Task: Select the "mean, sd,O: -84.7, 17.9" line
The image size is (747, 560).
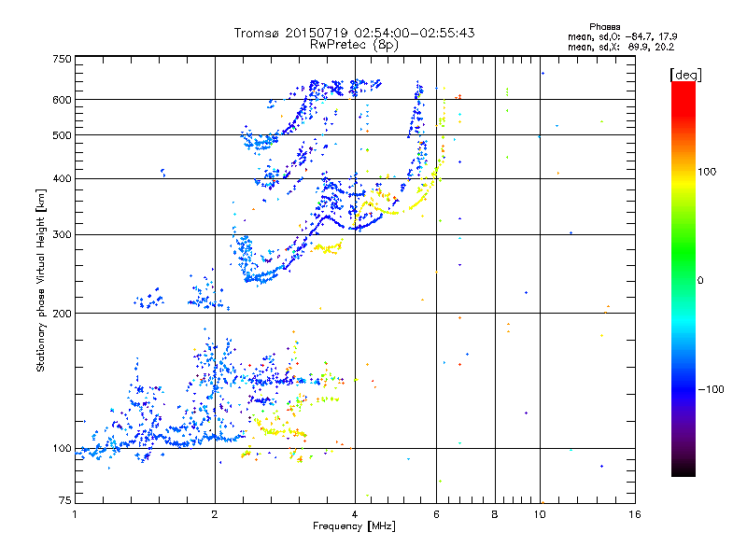Action: pyautogui.click(x=622, y=36)
